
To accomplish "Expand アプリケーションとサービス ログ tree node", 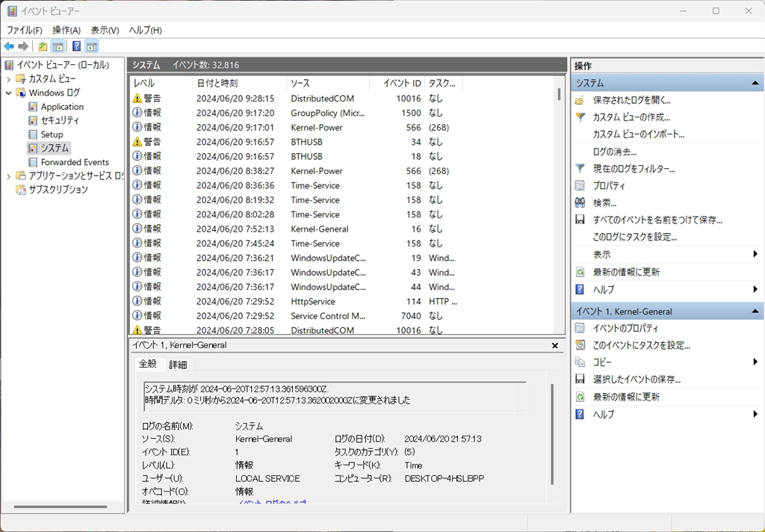I will click(8, 176).
